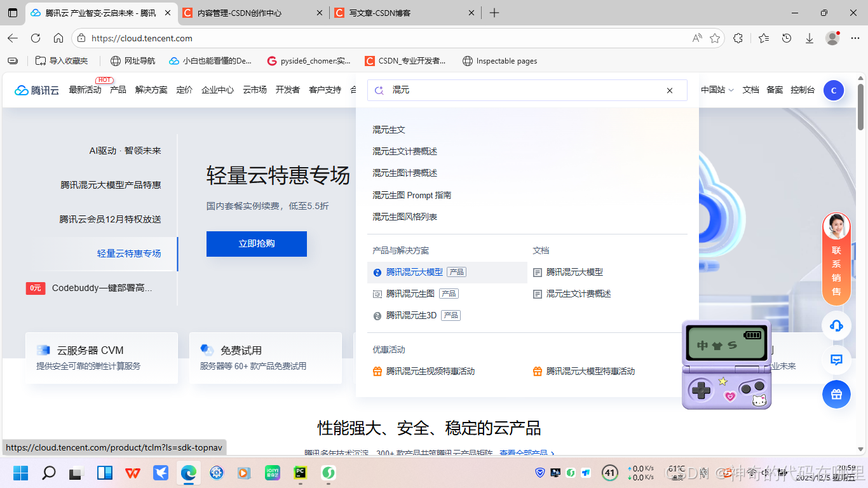Image resolution: width=868 pixels, height=488 pixels.
Task: Expand 查看全部产品 to see all products
Action: (x=525, y=452)
